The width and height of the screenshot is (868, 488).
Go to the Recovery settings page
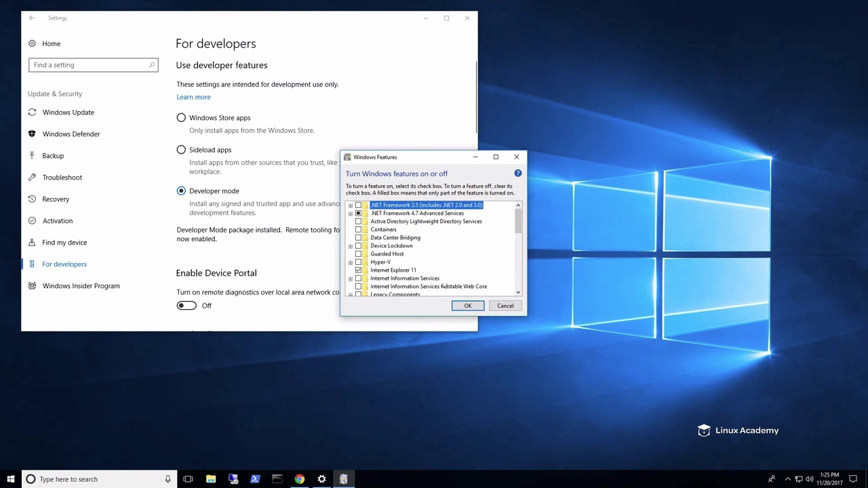[56, 199]
